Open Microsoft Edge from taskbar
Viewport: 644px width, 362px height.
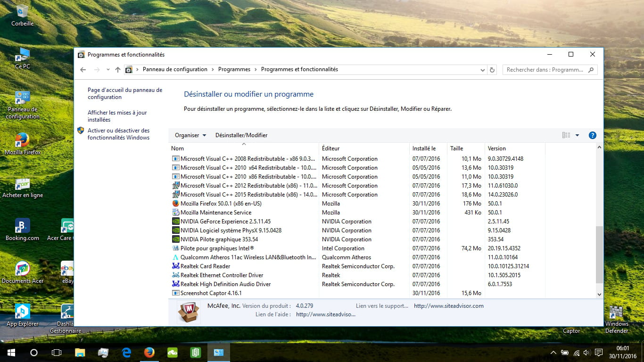click(126, 353)
